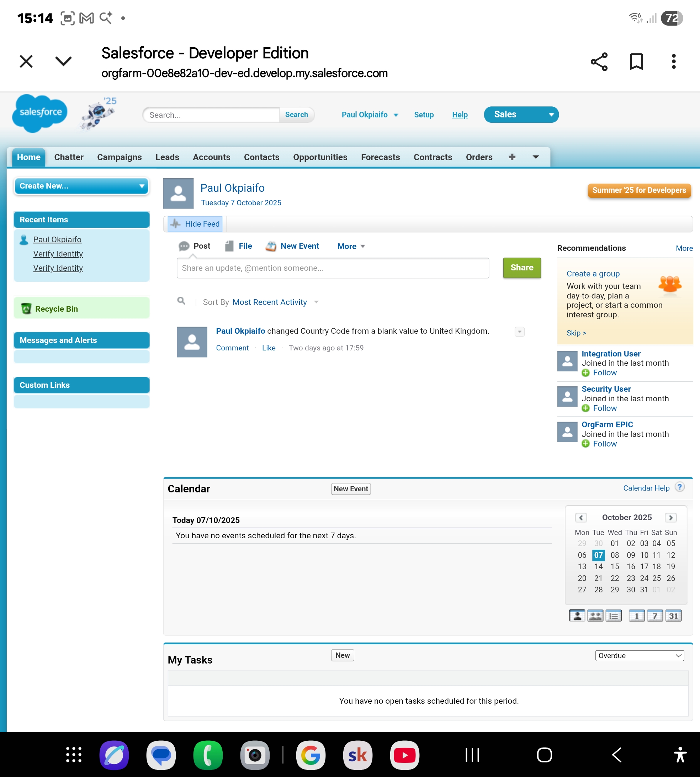This screenshot has height=777, width=700.
Task: Click the green Share button
Action: (x=521, y=268)
